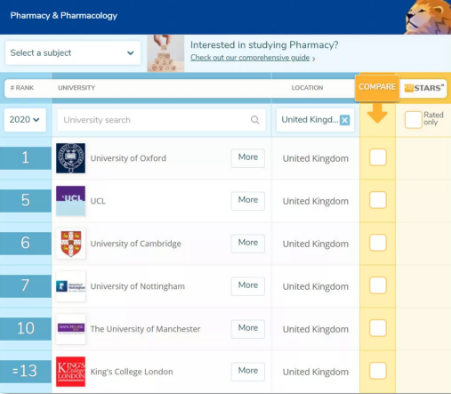Click the University of Oxford logo
Image resolution: width=451 pixels, height=394 pixels.
71,158
